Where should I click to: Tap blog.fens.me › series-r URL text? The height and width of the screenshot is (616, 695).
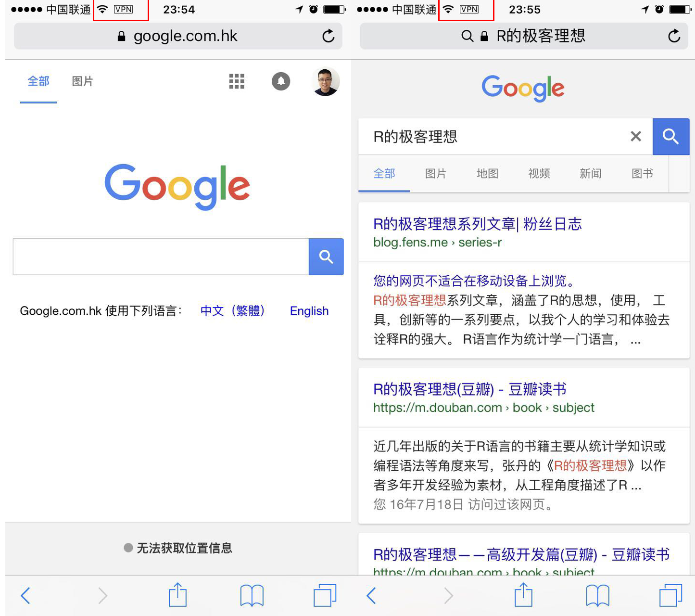click(437, 243)
